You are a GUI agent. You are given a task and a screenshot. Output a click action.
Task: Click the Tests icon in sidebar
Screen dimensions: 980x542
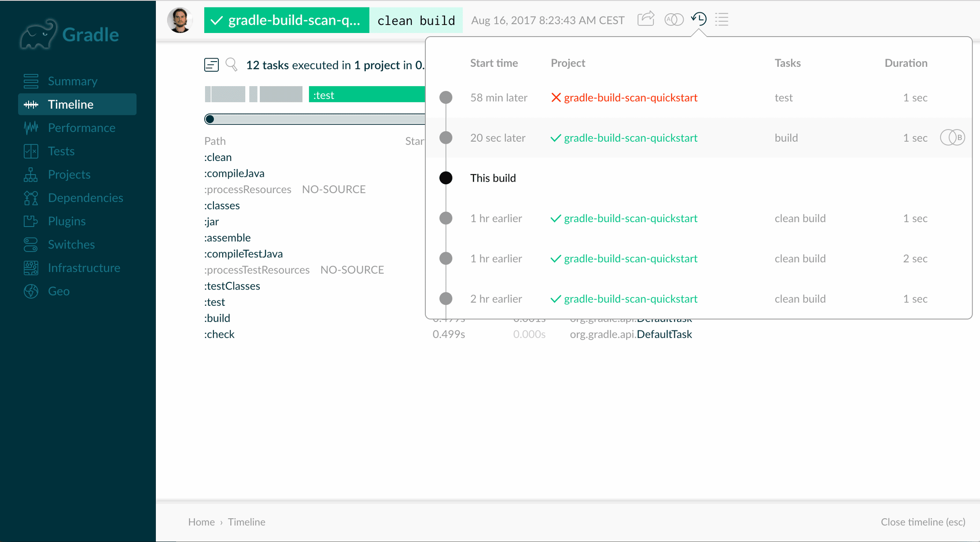[x=31, y=151]
